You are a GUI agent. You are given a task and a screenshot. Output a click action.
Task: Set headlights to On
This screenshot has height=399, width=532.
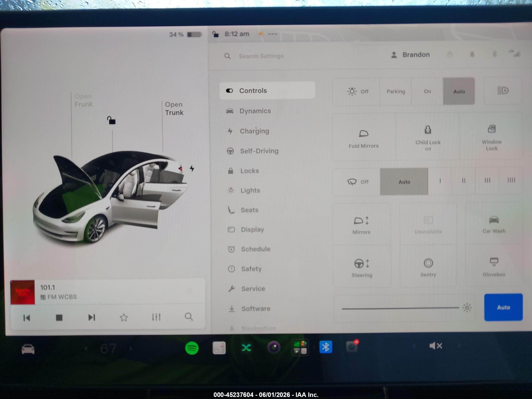click(427, 91)
